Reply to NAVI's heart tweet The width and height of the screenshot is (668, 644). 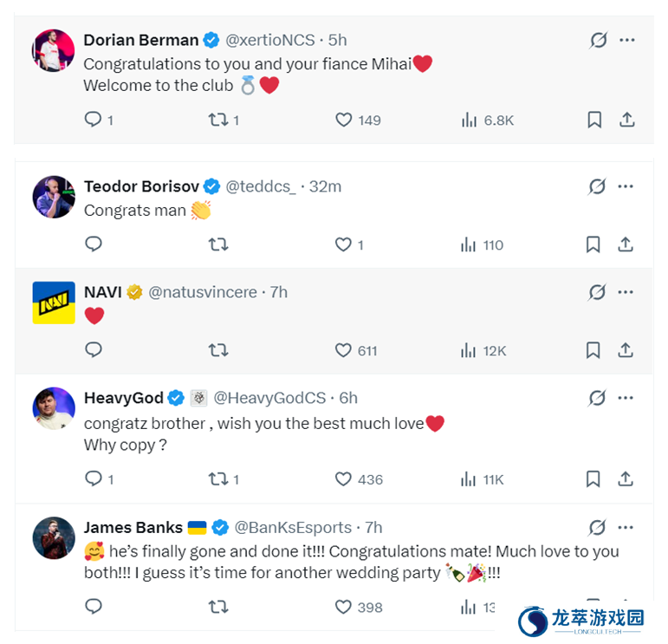pos(94,350)
